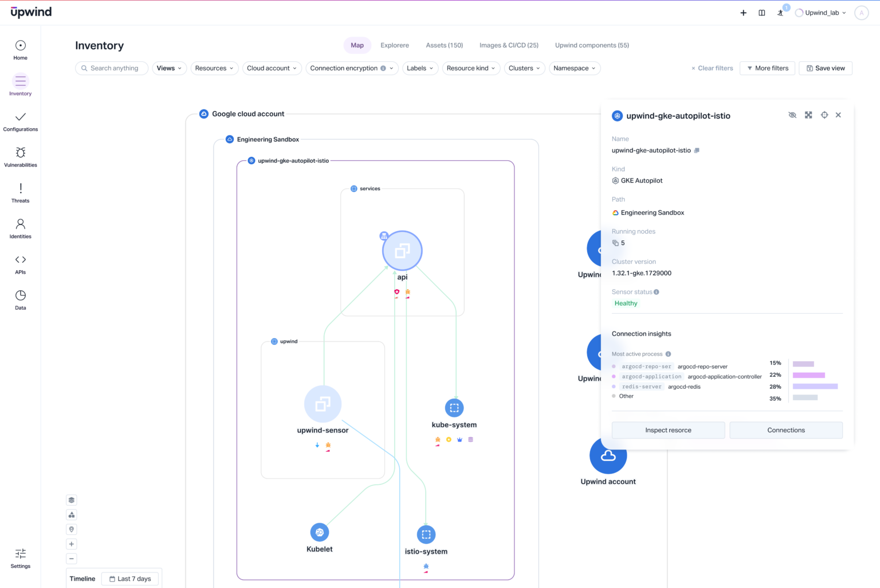This screenshot has width=880, height=588.
Task: Open the Cloud account filter dropdown
Action: (x=272, y=68)
